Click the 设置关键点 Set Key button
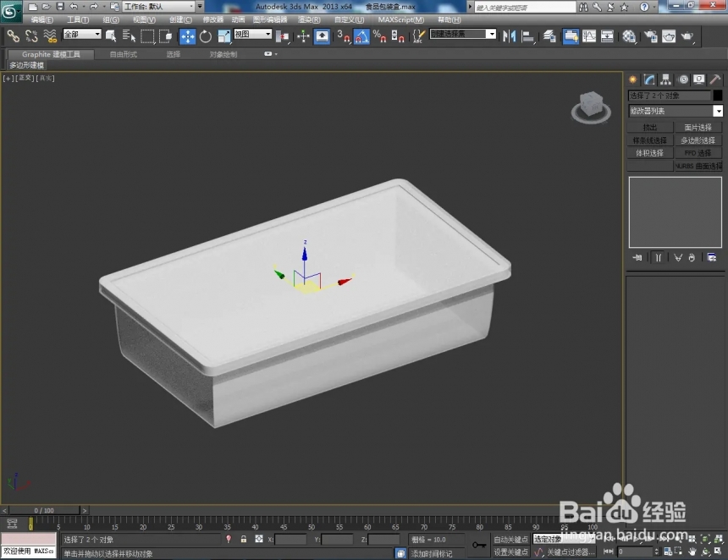Screen dimensions: 728x560 (x=510, y=552)
